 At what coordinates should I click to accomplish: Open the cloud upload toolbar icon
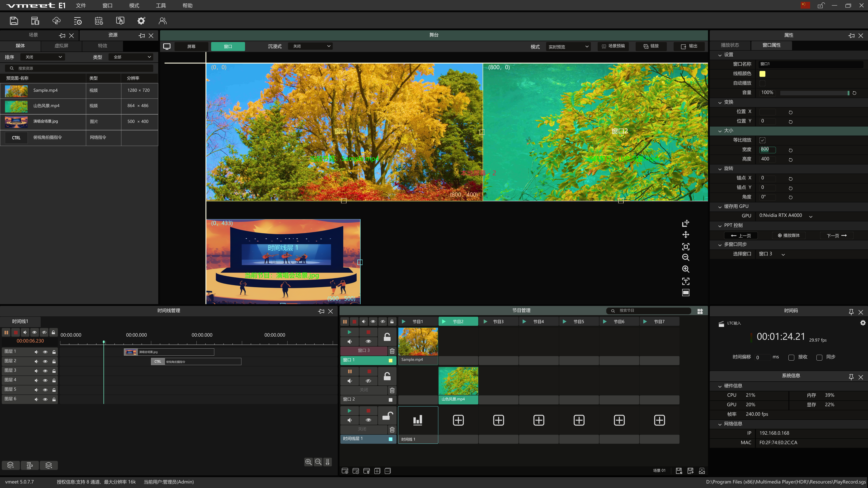click(x=56, y=21)
